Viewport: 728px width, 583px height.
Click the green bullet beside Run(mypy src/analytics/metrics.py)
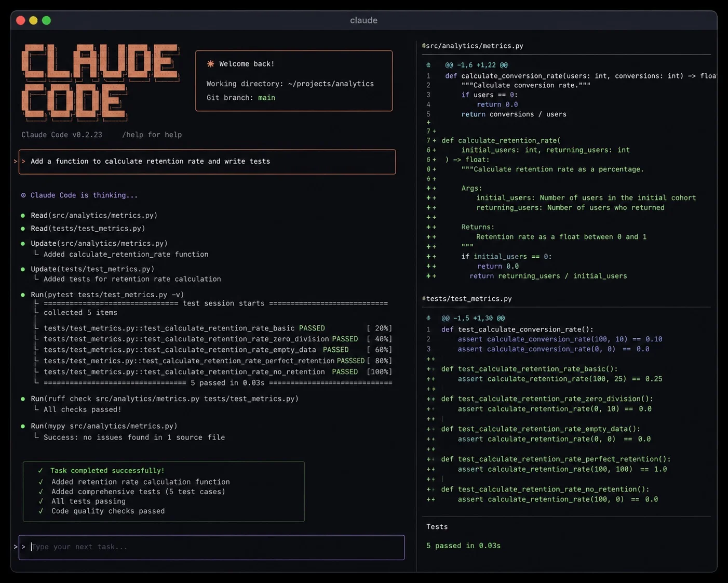coord(23,426)
